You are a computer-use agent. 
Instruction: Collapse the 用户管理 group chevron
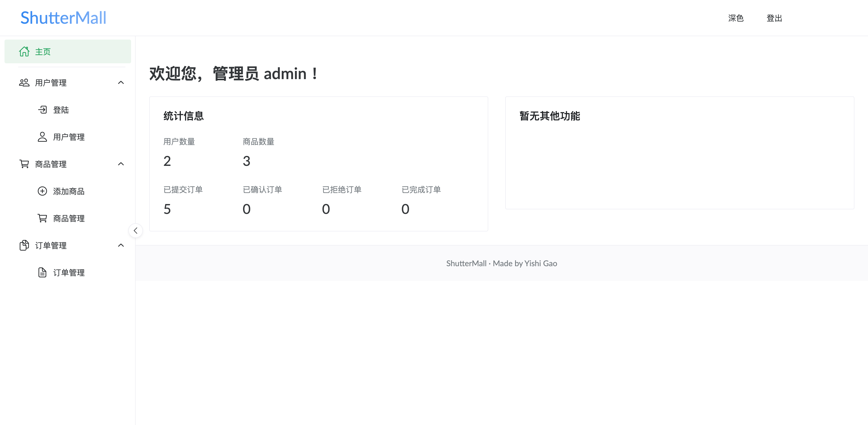(x=121, y=83)
